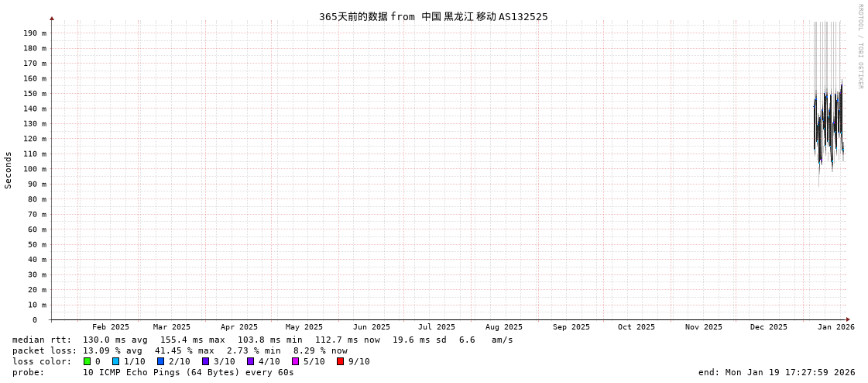The image size is (868, 383).
Task: Pick the violet 4/10 loss swatch
Action: 251,361
